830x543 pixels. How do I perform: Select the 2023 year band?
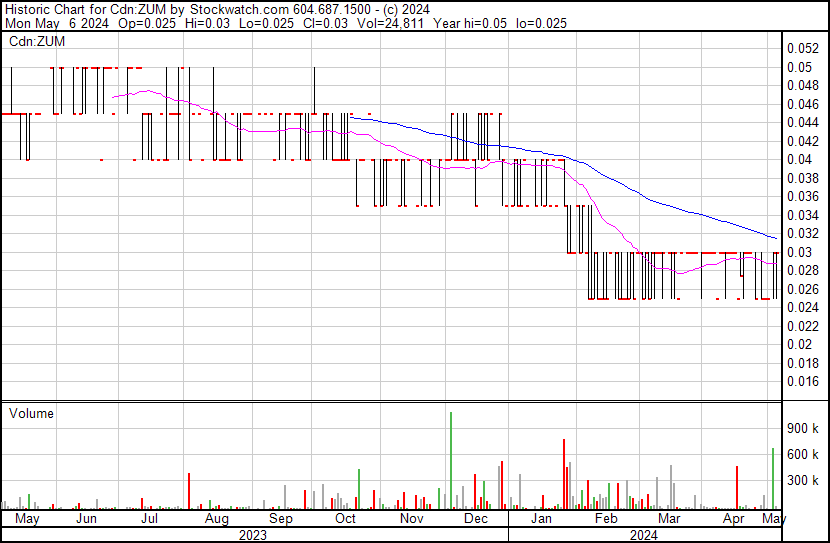click(x=255, y=535)
